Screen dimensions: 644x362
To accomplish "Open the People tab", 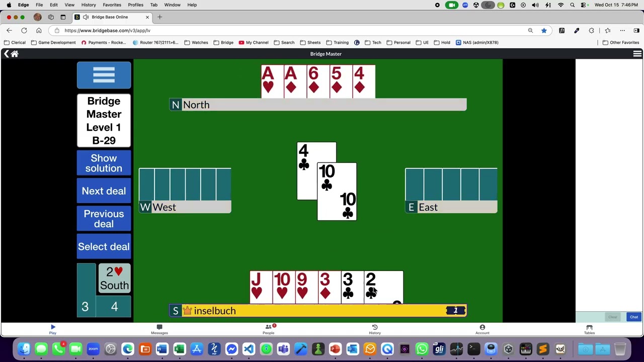I will (x=269, y=329).
